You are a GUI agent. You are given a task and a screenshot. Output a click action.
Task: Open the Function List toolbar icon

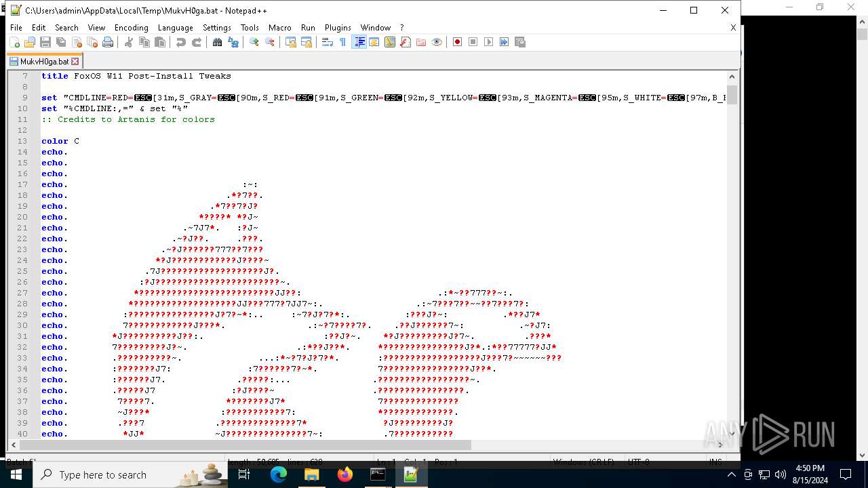[x=406, y=42]
